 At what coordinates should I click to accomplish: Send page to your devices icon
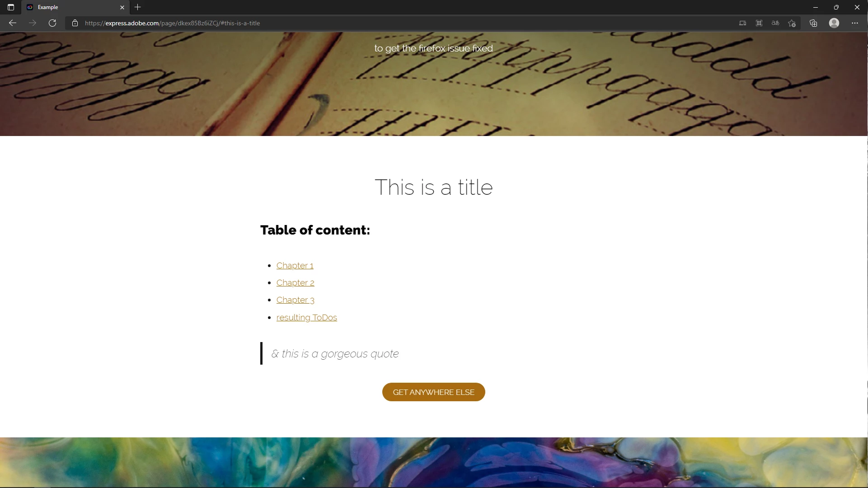(x=742, y=23)
